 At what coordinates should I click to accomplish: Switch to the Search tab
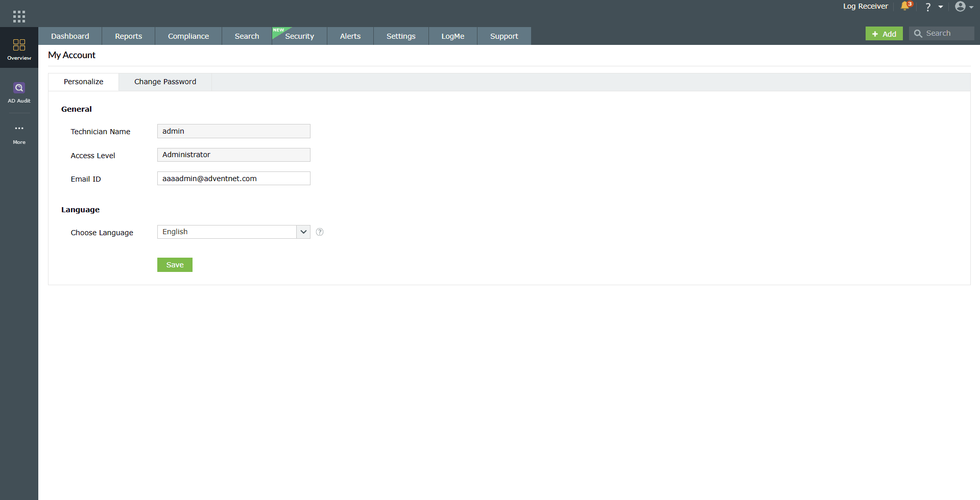247,36
